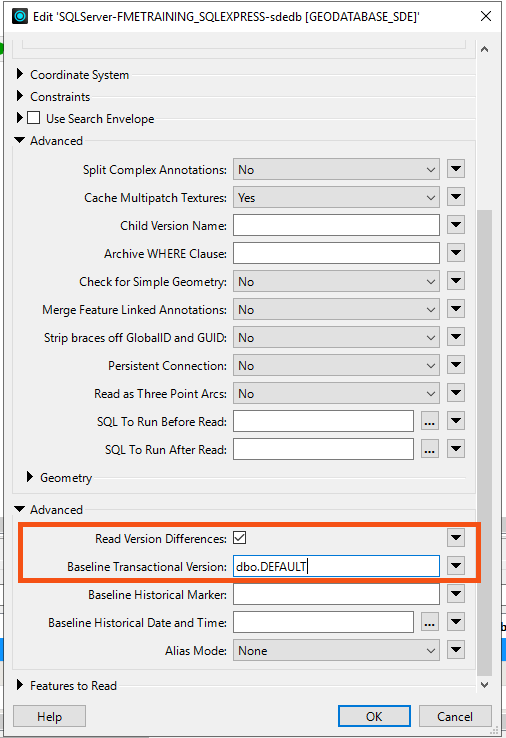Open parameter menu arrow beside Read Version Differences
The image size is (506, 738).
click(456, 537)
